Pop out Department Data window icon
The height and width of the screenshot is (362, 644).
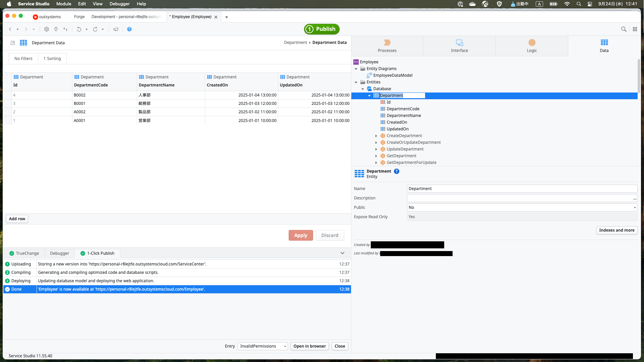(x=13, y=43)
